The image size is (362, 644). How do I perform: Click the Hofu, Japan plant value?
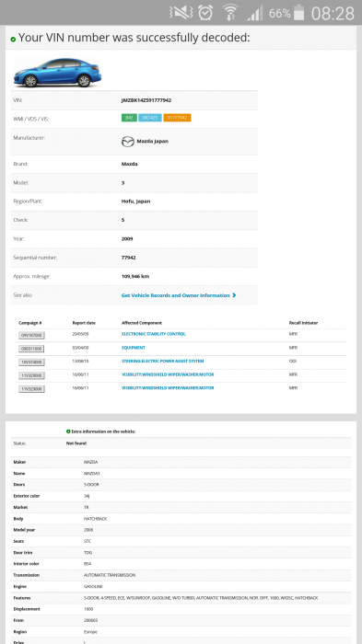point(135,201)
